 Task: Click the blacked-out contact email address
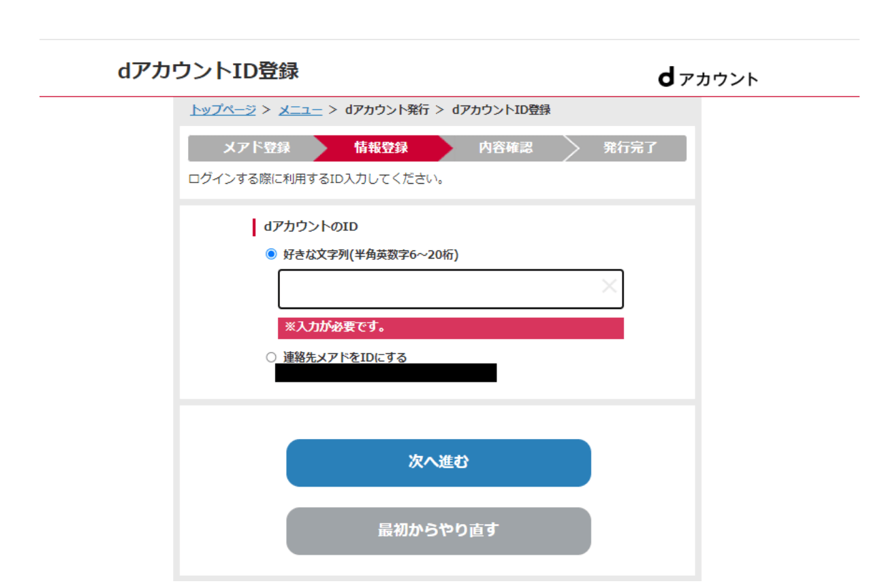click(386, 373)
